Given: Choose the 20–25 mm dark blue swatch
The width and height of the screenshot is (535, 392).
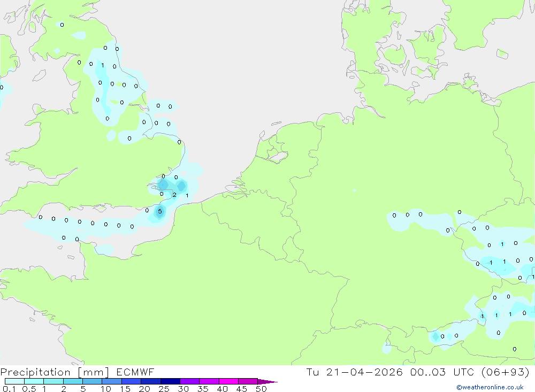Looking at the screenshot, I should [x=151, y=381].
